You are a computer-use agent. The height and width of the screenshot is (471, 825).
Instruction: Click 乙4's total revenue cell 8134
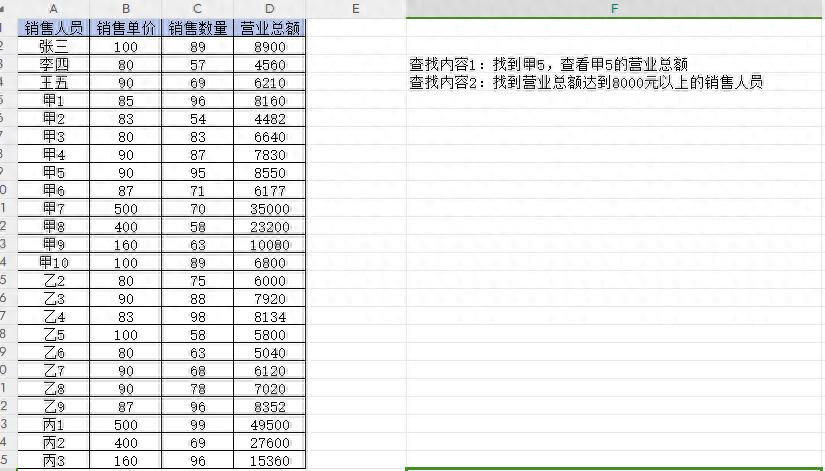[269, 316]
